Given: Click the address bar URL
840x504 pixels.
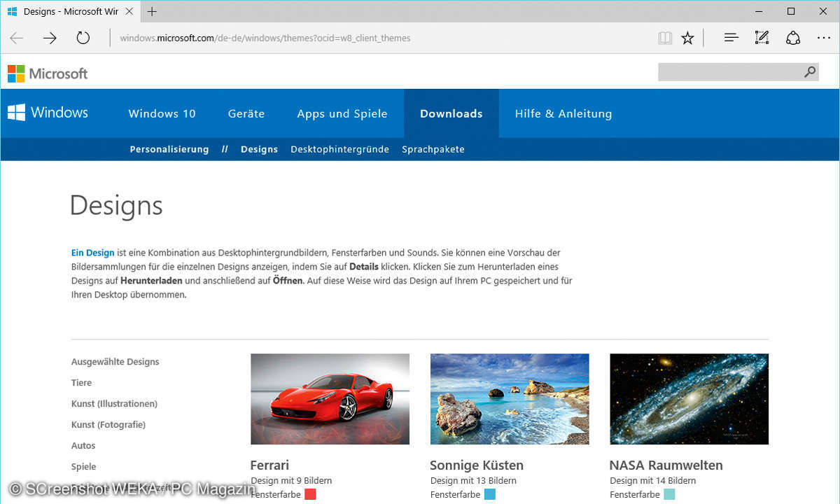Looking at the screenshot, I should click(x=265, y=38).
